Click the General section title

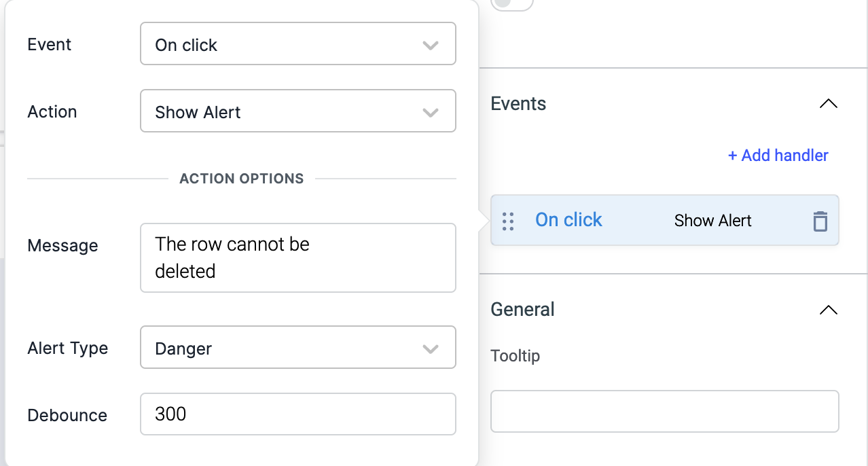pyautogui.click(x=522, y=310)
